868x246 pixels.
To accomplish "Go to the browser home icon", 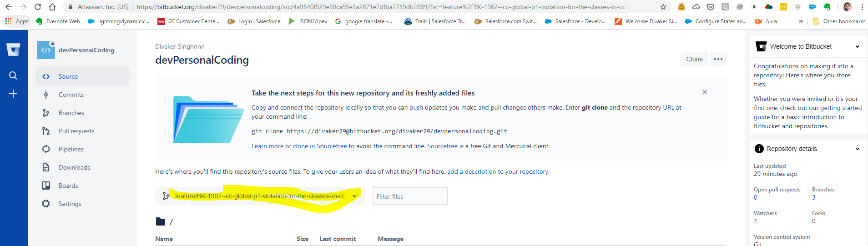I will coord(52,7).
